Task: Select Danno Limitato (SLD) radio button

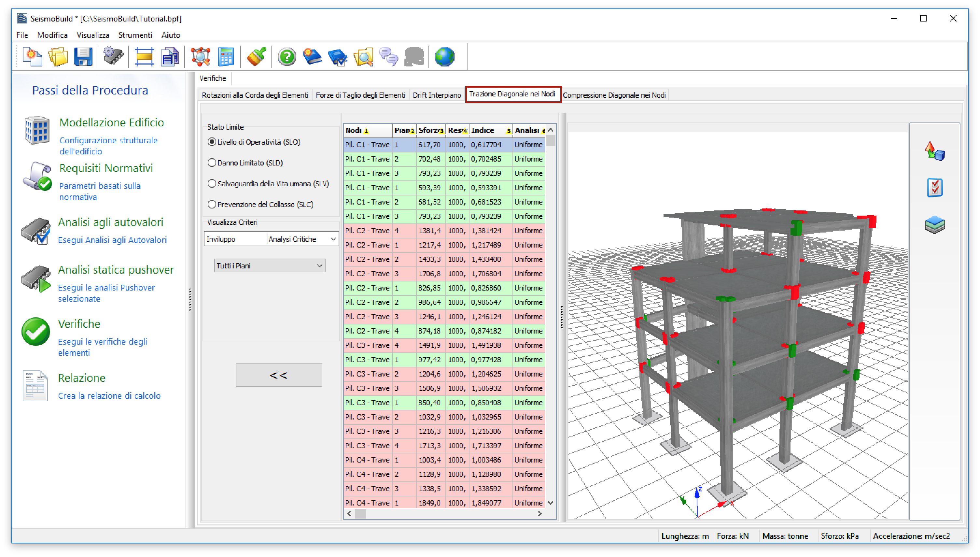Action: tap(212, 163)
